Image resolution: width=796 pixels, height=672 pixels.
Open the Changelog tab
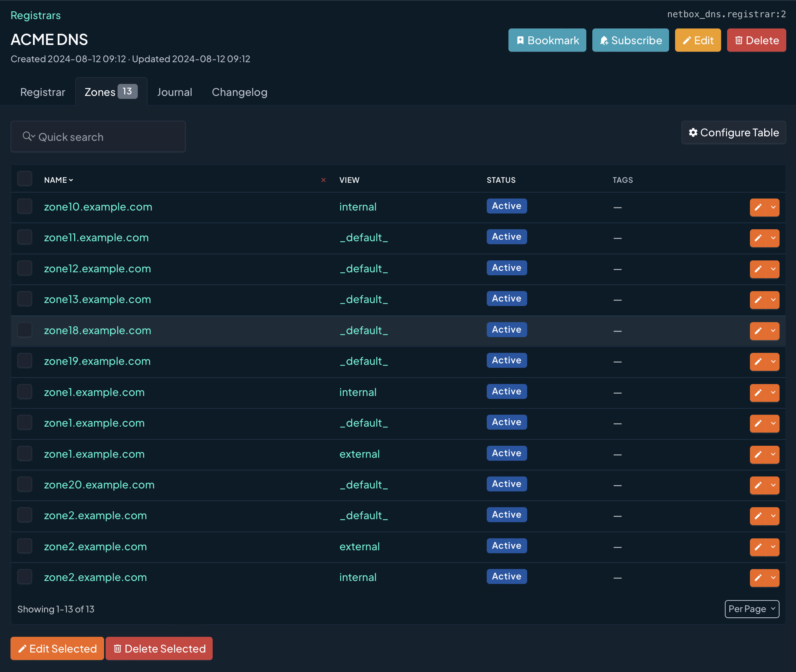(240, 92)
